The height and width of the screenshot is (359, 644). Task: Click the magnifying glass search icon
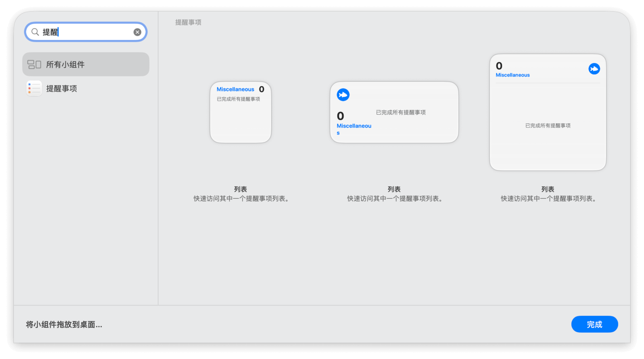coord(35,32)
